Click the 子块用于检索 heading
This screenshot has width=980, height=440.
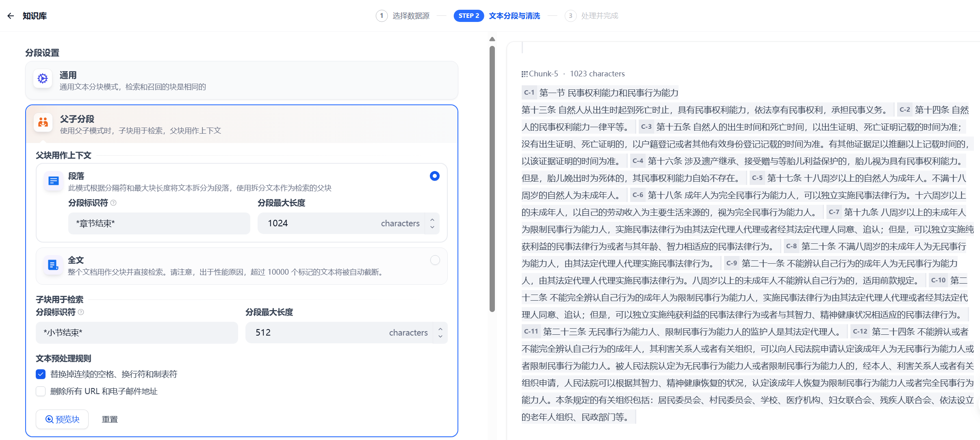[60, 299]
